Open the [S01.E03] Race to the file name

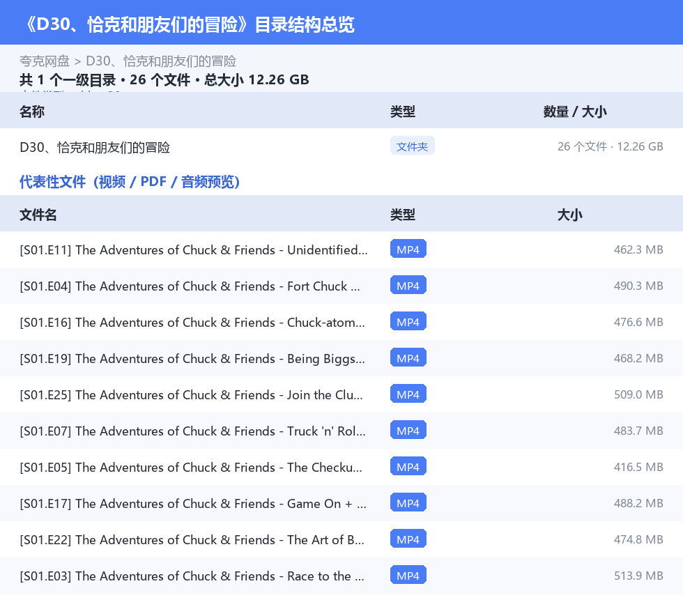coord(192,576)
